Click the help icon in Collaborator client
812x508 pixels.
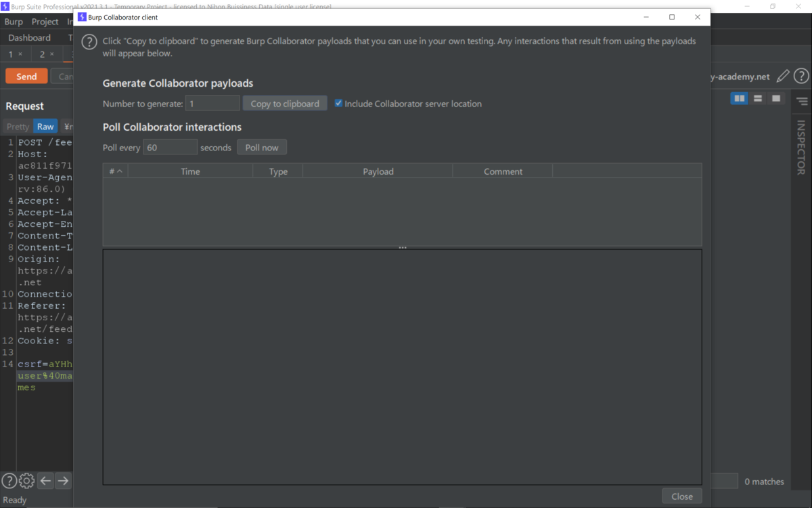89,42
